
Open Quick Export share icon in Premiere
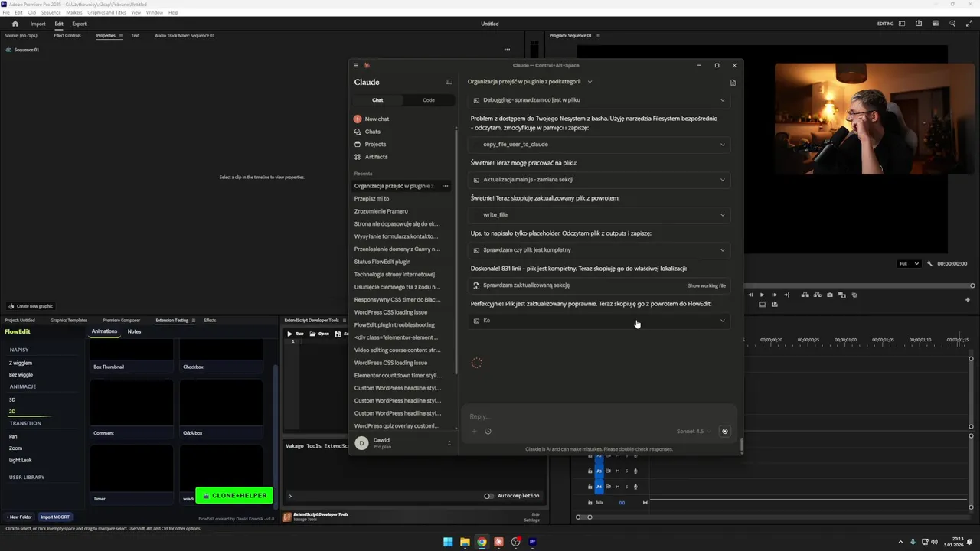pyautogui.click(x=919, y=24)
